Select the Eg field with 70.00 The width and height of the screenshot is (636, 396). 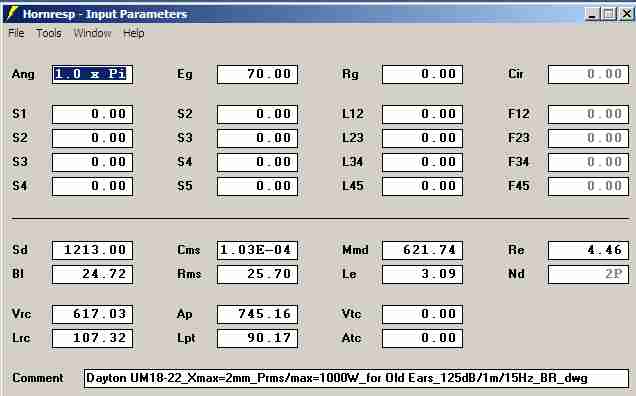(x=257, y=74)
